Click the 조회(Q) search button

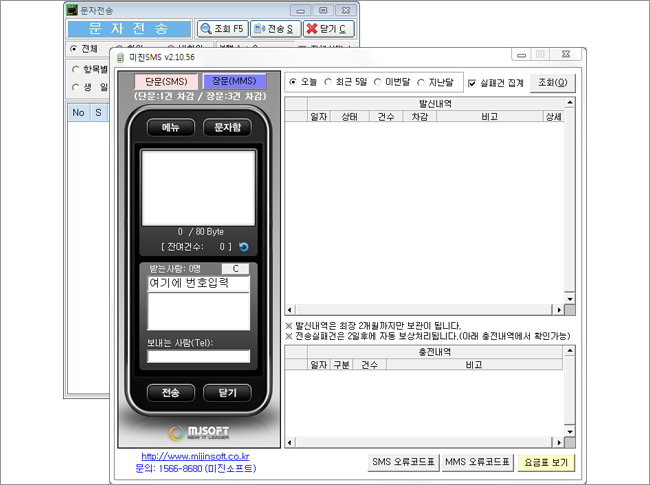click(553, 83)
